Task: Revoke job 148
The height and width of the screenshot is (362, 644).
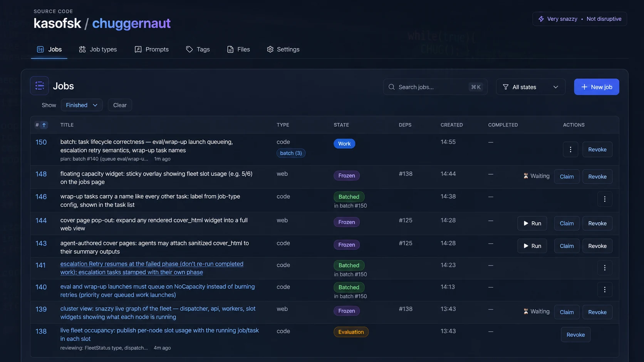Action: click(597, 177)
